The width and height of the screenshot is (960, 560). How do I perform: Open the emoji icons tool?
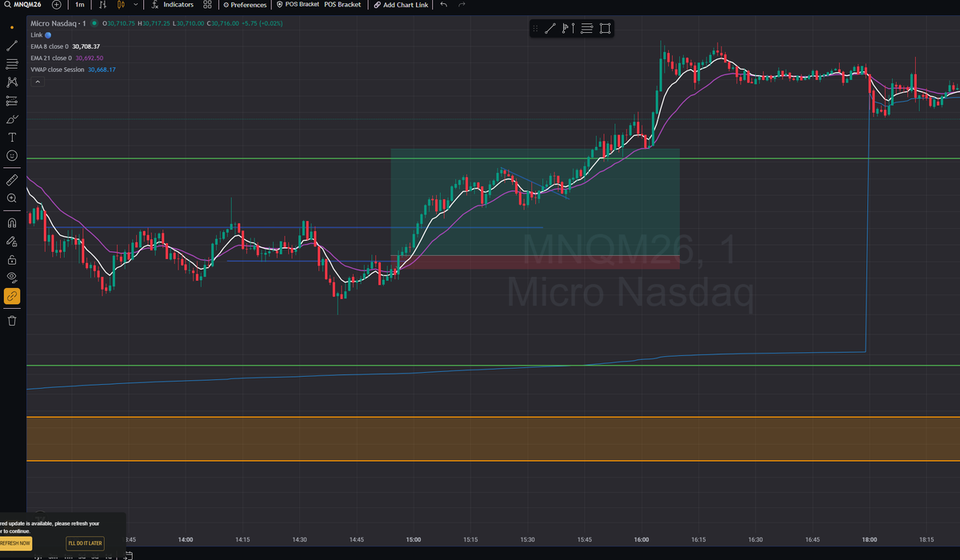click(x=12, y=156)
